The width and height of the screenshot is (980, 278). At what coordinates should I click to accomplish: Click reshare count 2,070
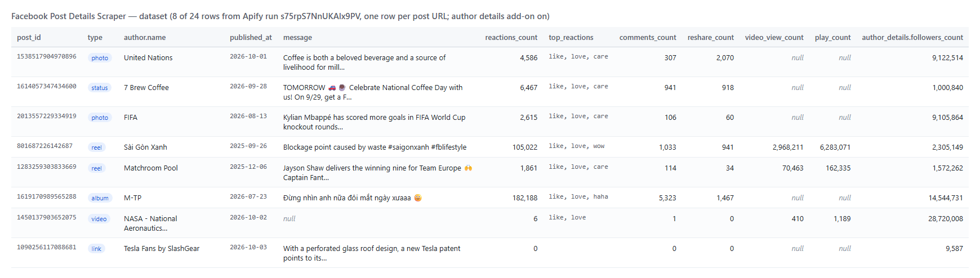pyautogui.click(x=725, y=58)
